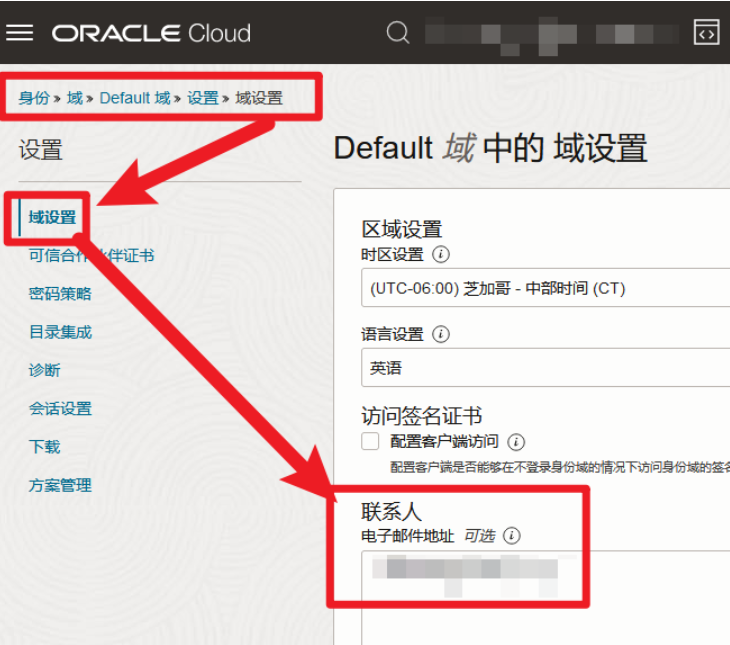730x645 pixels.
Task: Click info icon next to 电子邮件地址
Action: pyautogui.click(x=512, y=536)
